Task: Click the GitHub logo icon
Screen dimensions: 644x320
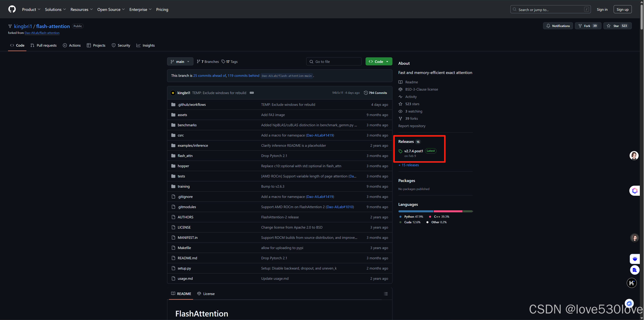Action: pyautogui.click(x=12, y=9)
